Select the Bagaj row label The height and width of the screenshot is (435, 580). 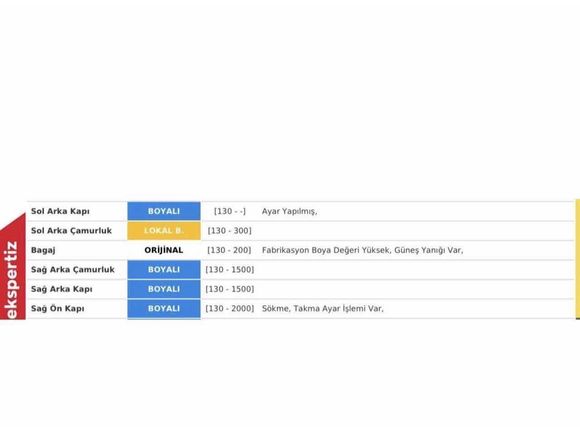tap(43, 250)
